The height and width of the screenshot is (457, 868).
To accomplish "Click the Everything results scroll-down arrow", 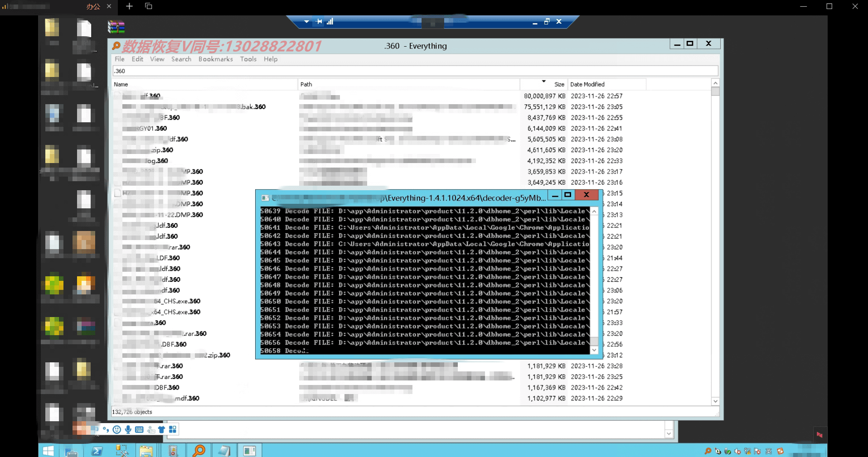I will click(x=715, y=401).
